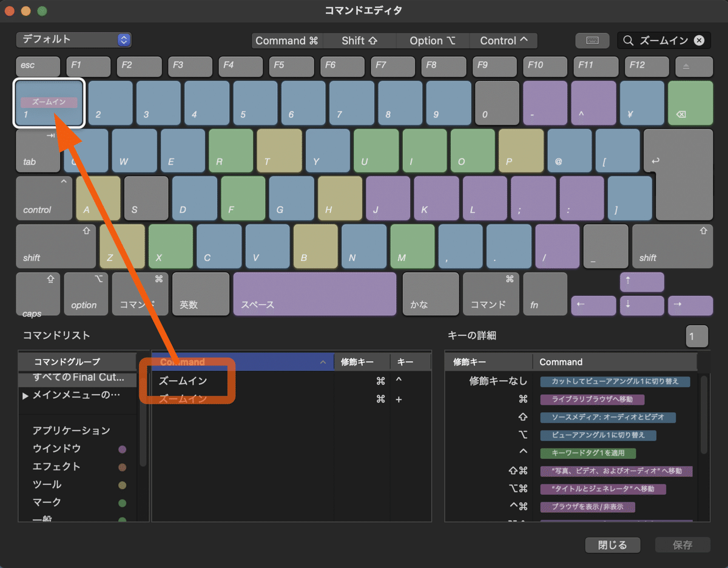Click the backspace delete key icon
The image size is (728, 568).
click(x=690, y=103)
